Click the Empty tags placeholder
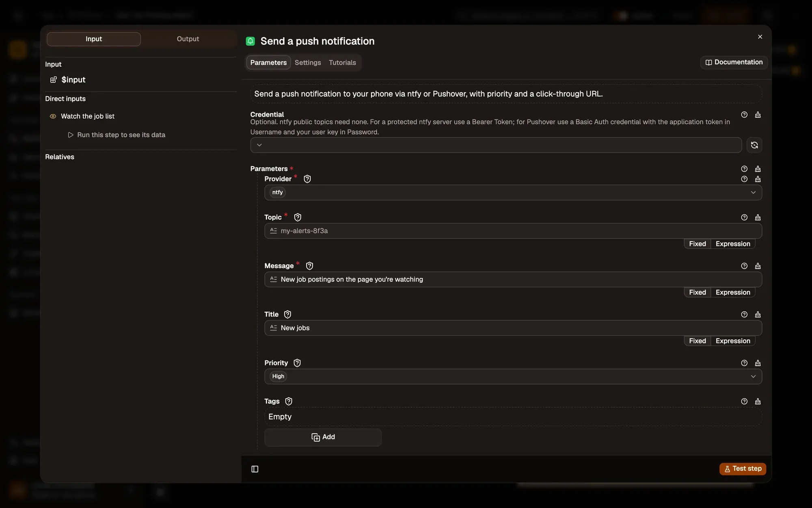Viewport: 812px width, 508px height. pos(513,417)
